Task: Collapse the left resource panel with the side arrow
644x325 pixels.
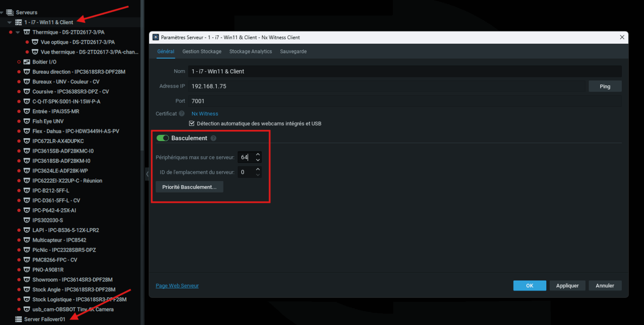Action: (x=147, y=173)
